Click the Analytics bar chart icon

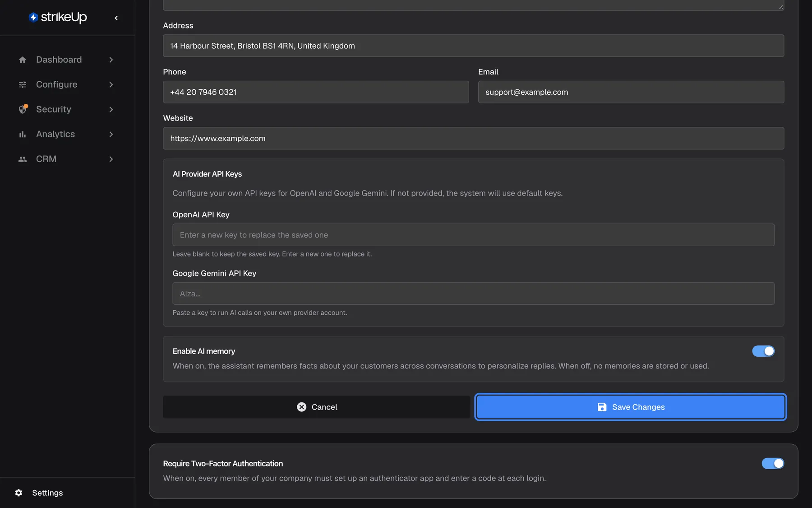[23, 134]
